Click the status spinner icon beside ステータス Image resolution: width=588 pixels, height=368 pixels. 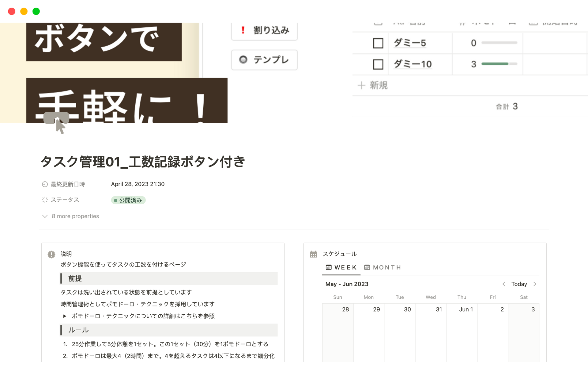[x=45, y=200]
